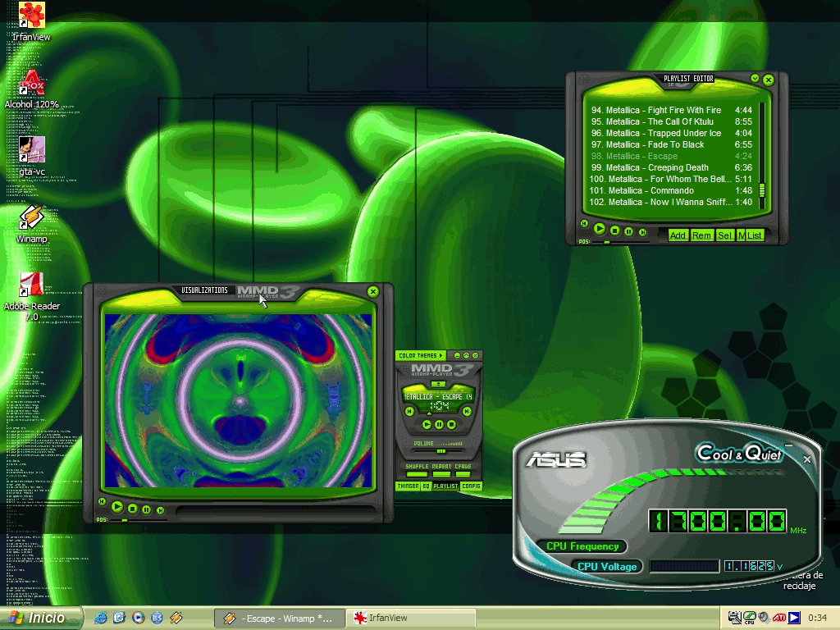The image size is (840, 630).
Task: Click the visualization display area
Action: coord(238,400)
